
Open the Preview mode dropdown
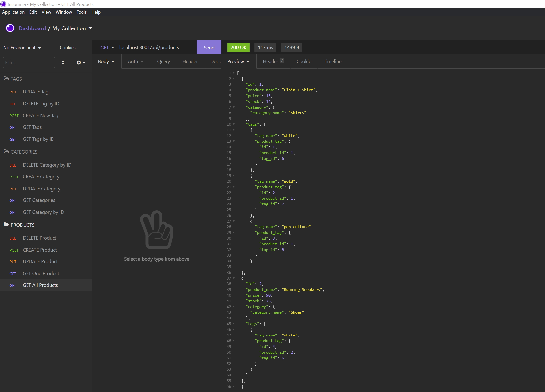pos(238,61)
